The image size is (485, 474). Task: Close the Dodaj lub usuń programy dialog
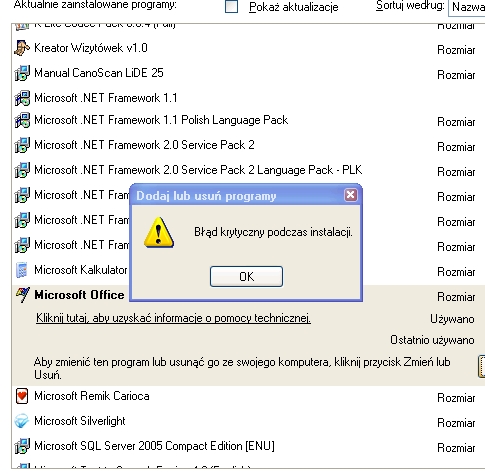coord(351,195)
